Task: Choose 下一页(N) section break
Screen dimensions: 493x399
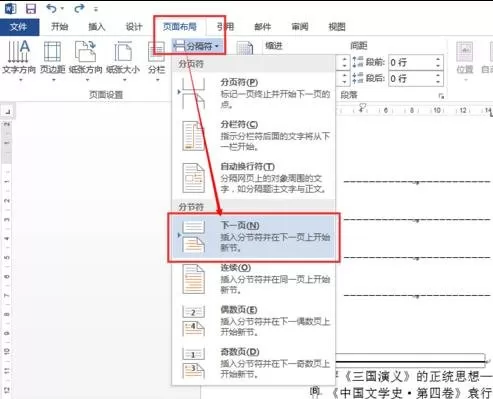Action: point(253,236)
